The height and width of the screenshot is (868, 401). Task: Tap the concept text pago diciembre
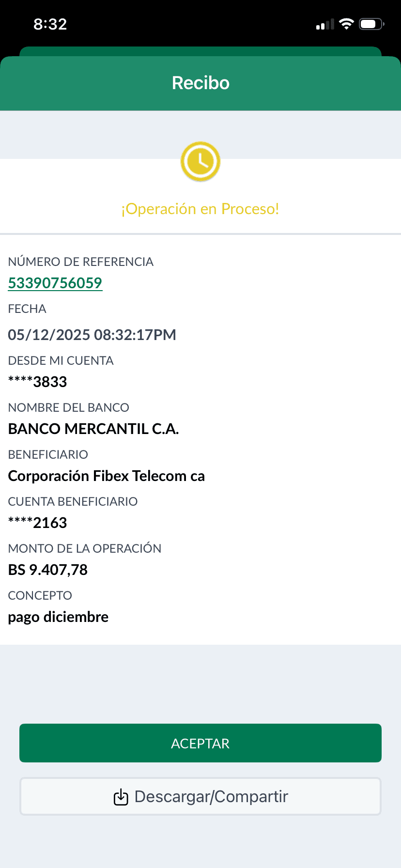pos(58,617)
